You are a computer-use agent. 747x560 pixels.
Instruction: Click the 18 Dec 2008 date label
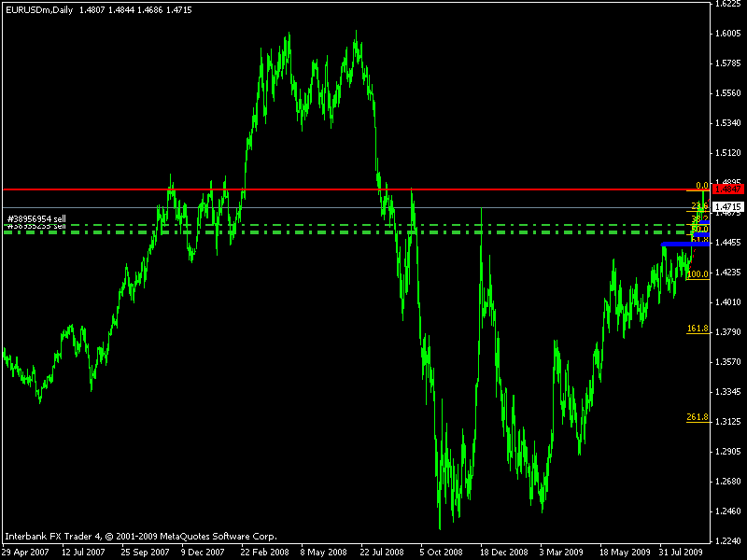coord(500,552)
